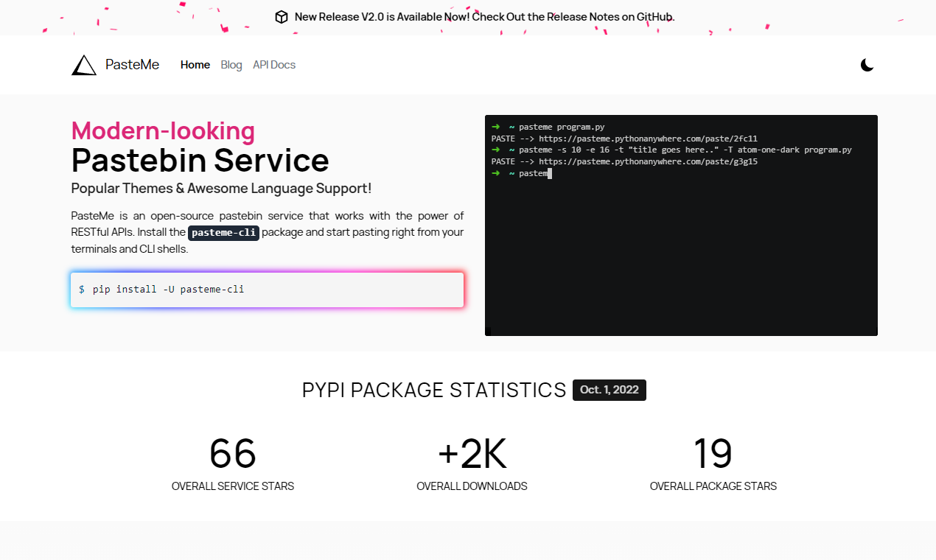Image resolution: width=936 pixels, height=560 pixels.
Task: Open the Blog navigation link
Action: click(231, 65)
